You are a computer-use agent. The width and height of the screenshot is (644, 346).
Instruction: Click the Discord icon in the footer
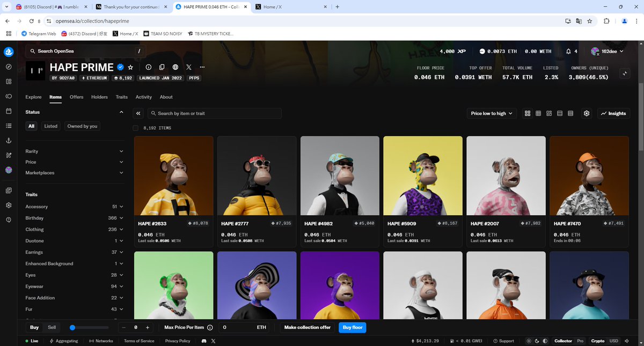point(204,341)
